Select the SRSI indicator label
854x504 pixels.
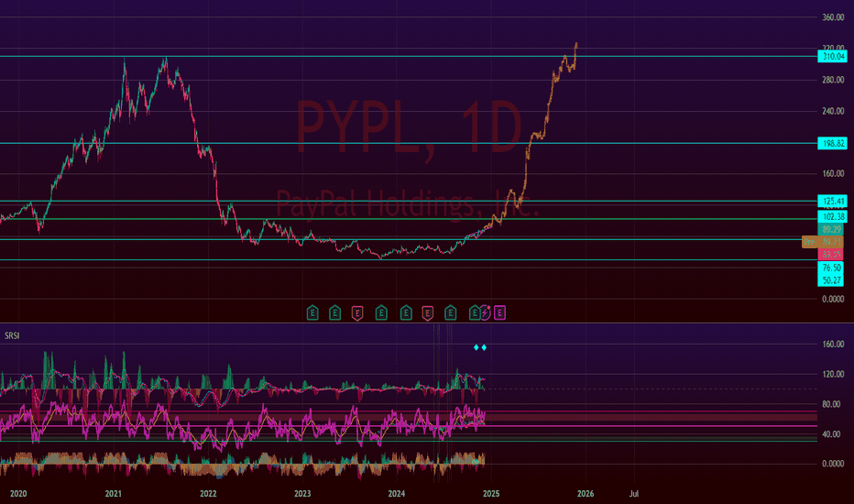click(x=12, y=335)
